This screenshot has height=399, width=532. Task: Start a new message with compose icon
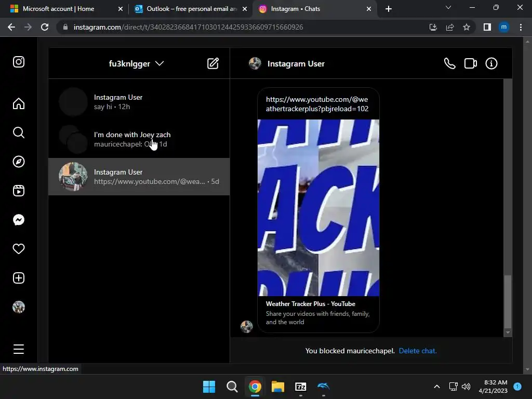click(212, 63)
